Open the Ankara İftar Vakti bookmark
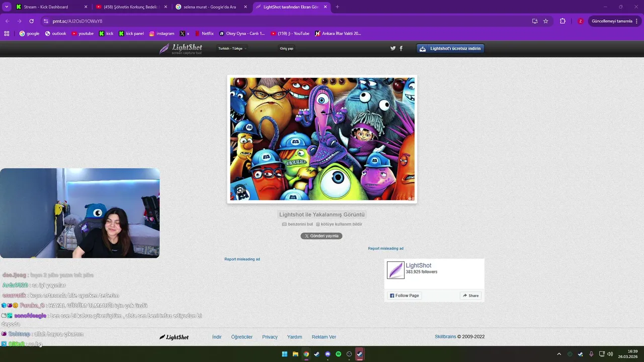The width and height of the screenshot is (644, 362). [x=338, y=34]
